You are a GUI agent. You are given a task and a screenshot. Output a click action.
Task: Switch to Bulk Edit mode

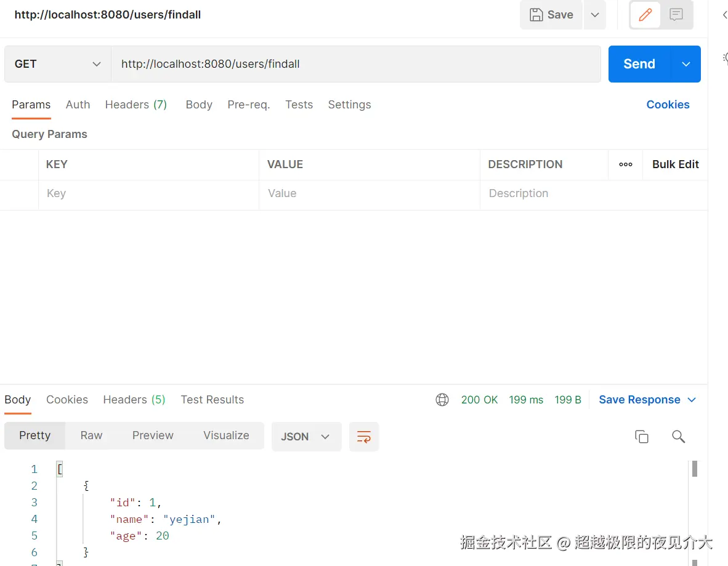tap(675, 164)
